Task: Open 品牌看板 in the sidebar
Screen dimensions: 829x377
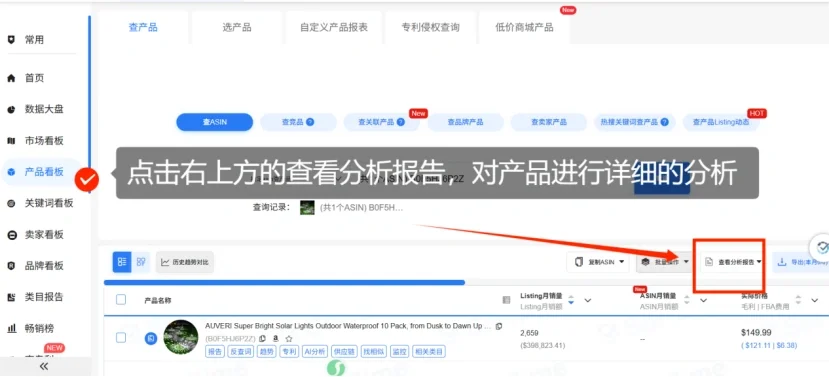Action: pos(44,265)
